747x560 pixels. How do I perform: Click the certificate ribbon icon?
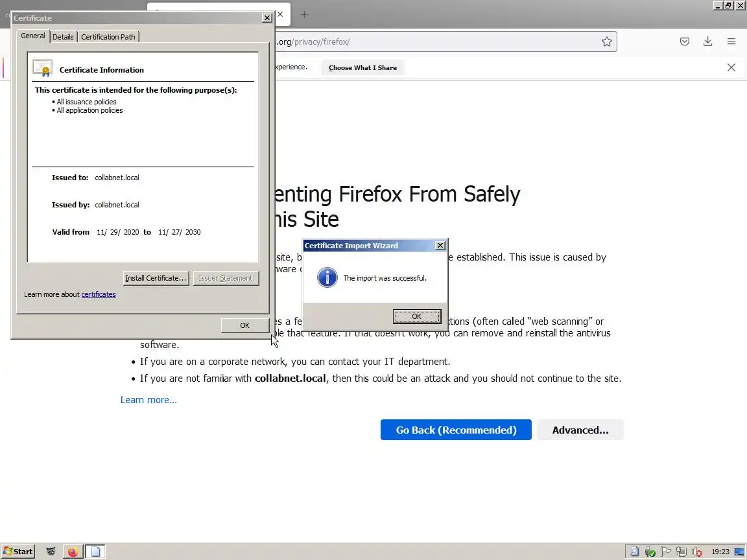tap(42, 69)
